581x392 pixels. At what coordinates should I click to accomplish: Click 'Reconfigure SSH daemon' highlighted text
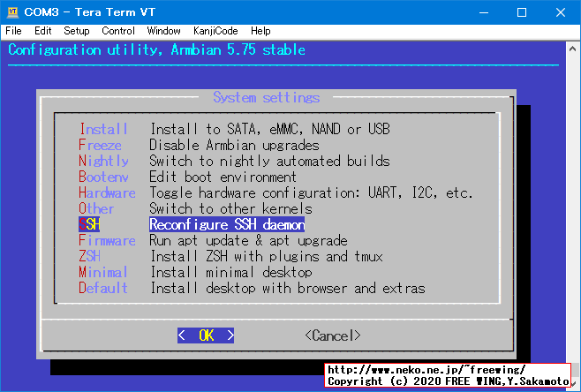pyautogui.click(x=227, y=224)
